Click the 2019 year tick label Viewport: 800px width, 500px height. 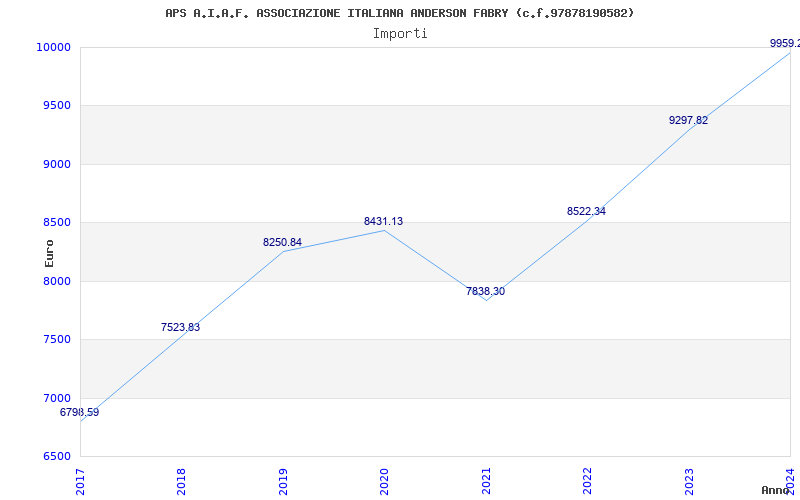[284, 479]
